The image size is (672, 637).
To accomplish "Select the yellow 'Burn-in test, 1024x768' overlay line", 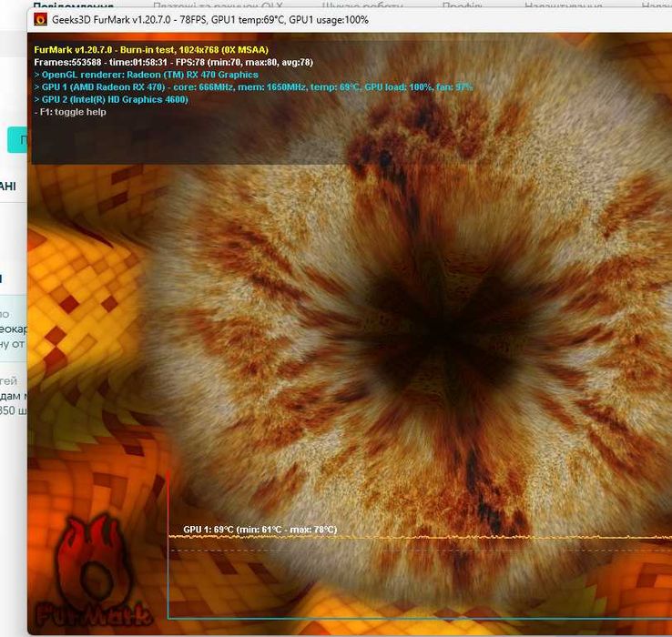I will 151,50.
